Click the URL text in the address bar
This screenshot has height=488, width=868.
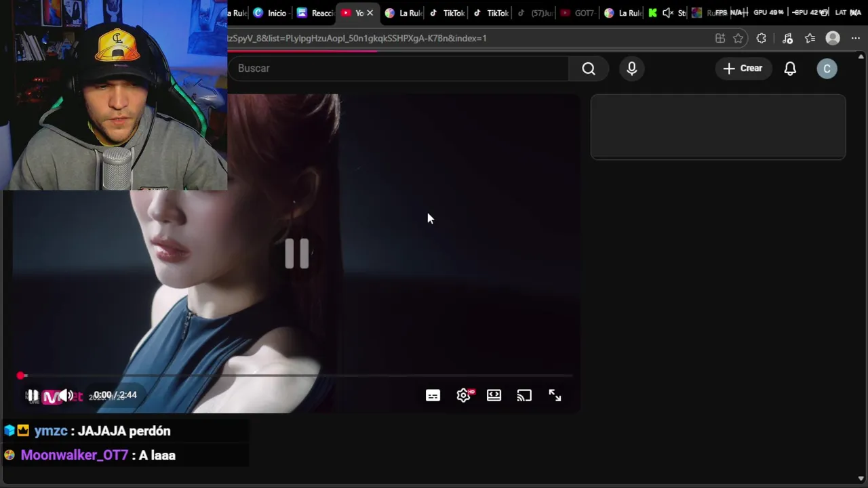tap(357, 39)
